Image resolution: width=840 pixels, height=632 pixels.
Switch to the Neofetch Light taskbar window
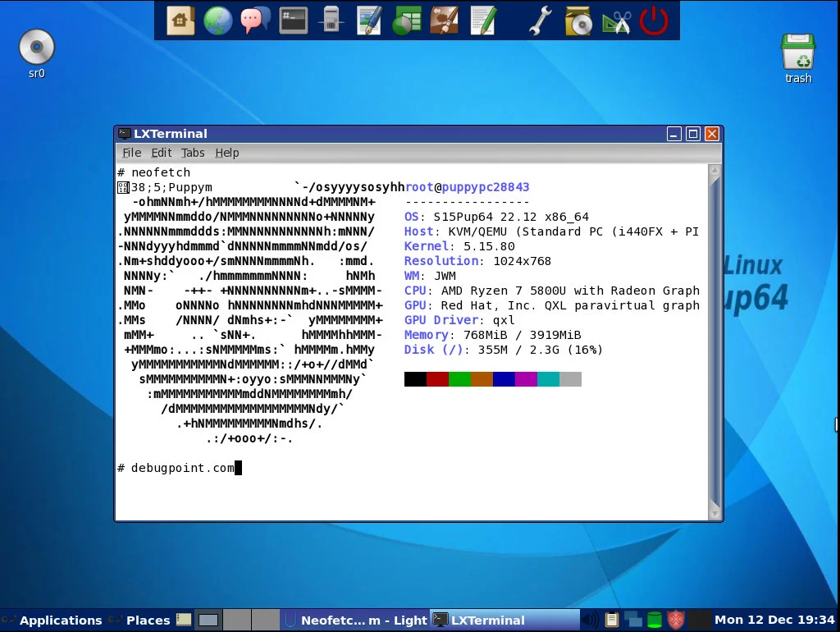[x=354, y=621]
